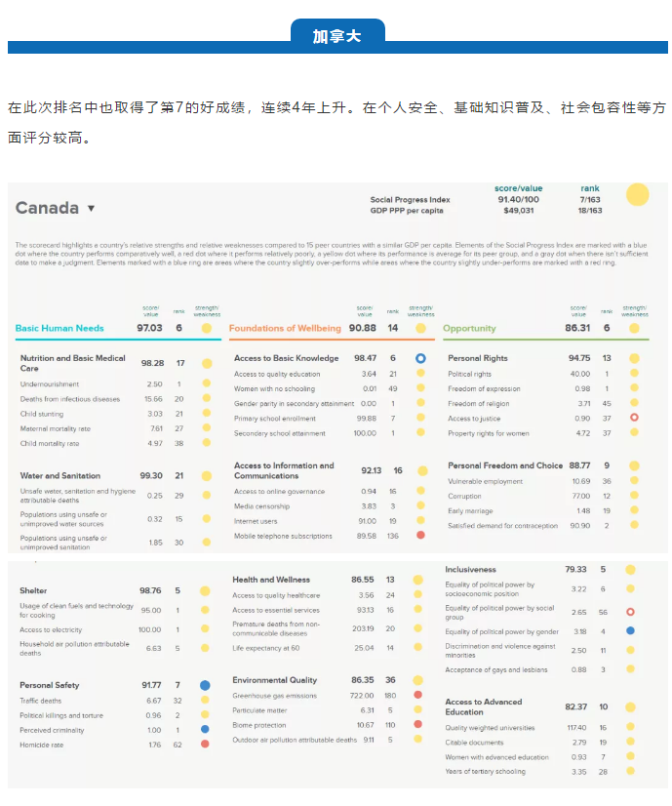Viewport: 672px width, 806px height.
Task: Click the Media censorship row label
Action: pyautogui.click(x=261, y=506)
